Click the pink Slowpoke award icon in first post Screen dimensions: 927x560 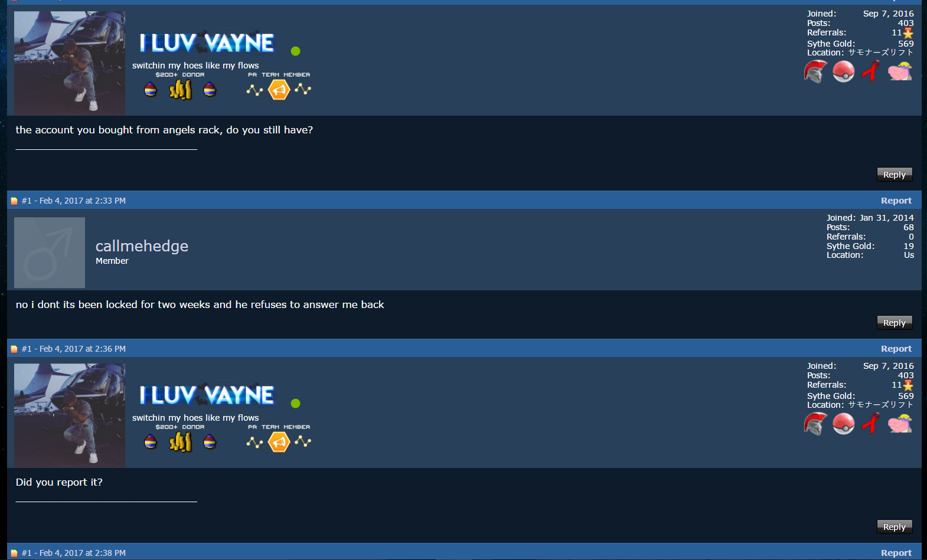[x=900, y=71]
